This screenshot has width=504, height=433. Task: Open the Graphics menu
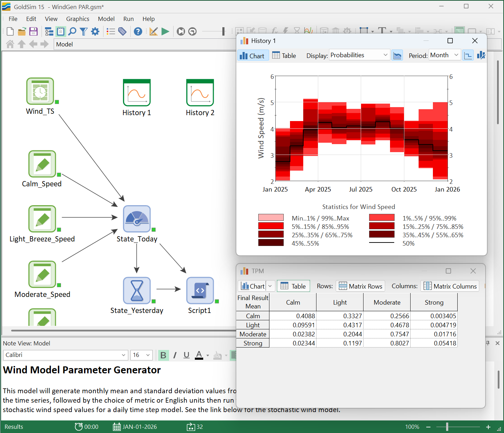click(77, 19)
